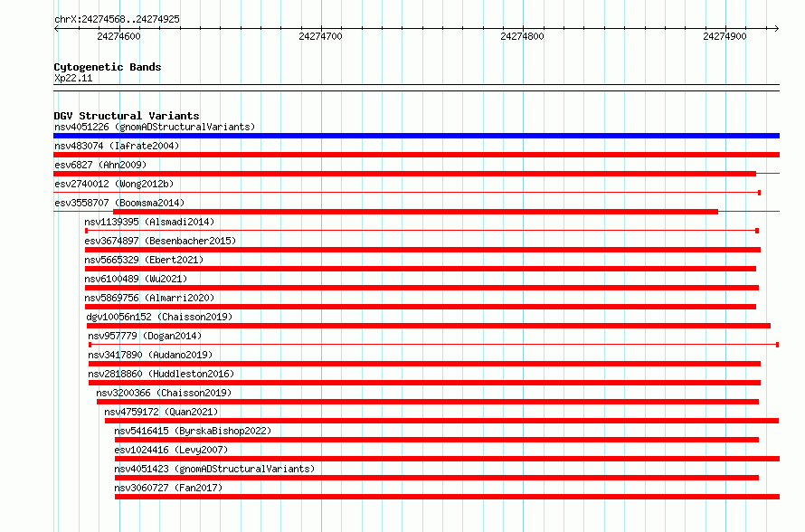Screen dimensions: 805x532
Task: Select the red dgv10056n152 Chaisson2019 bar
Action: pyautogui.click(x=429, y=326)
